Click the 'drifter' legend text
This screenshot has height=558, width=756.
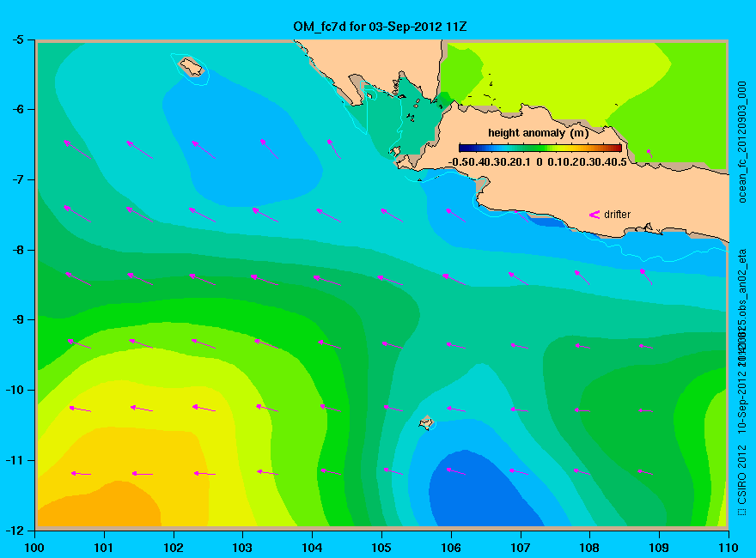click(x=617, y=215)
